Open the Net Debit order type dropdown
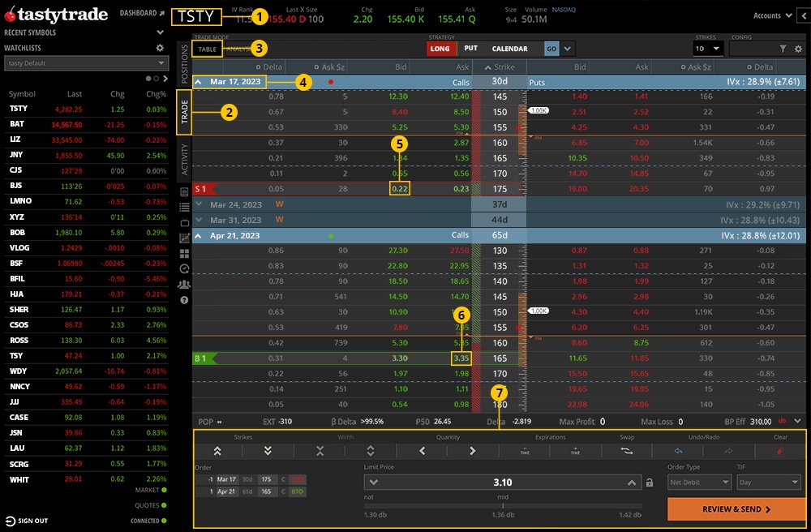 point(699,482)
